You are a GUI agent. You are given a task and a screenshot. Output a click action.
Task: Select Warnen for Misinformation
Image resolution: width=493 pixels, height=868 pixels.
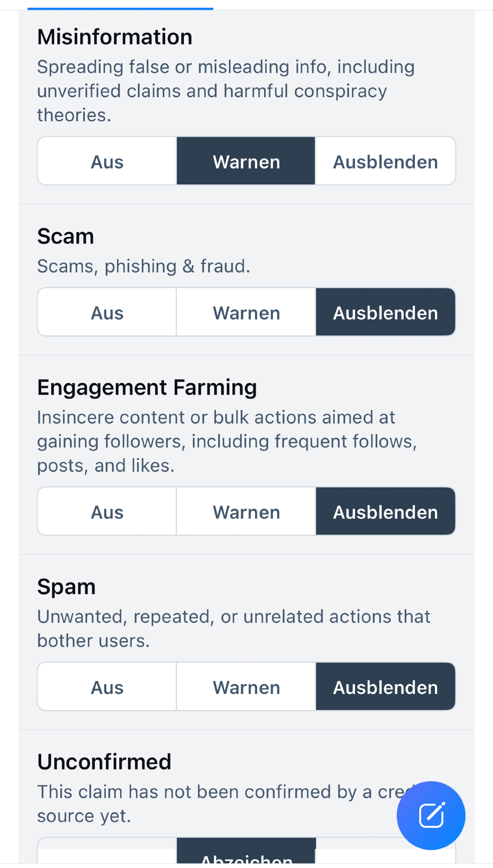[x=246, y=161]
